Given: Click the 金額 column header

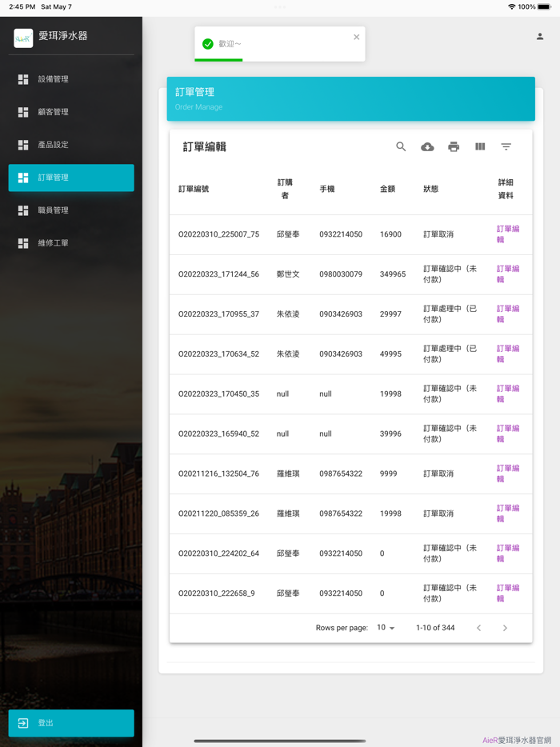Looking at the screenshot, I should (387, 189).
